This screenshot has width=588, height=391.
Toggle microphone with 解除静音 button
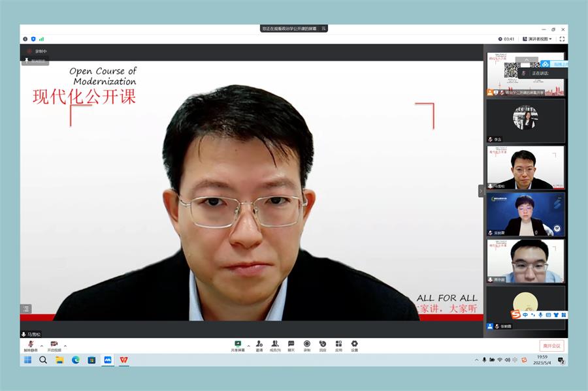[x=31, y=345]
